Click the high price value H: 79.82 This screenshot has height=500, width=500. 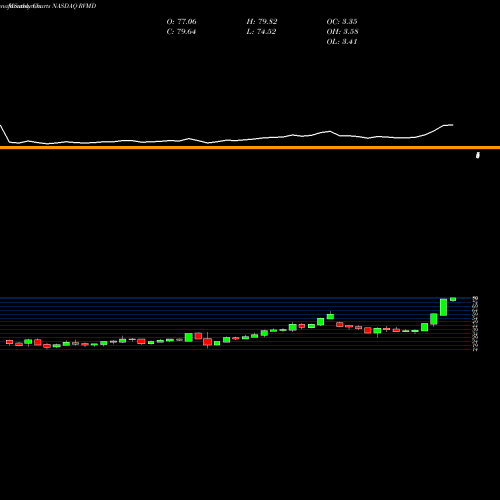pos(262,22)
